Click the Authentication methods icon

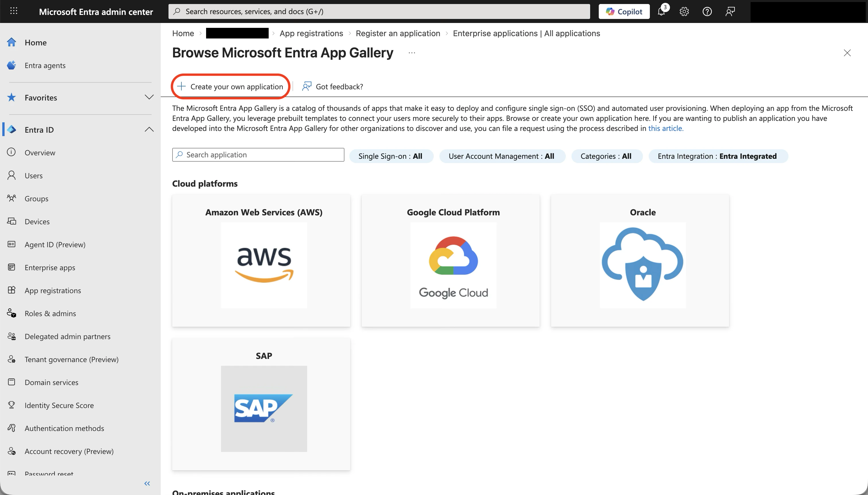pyautogui.click(x=11, y=428)
